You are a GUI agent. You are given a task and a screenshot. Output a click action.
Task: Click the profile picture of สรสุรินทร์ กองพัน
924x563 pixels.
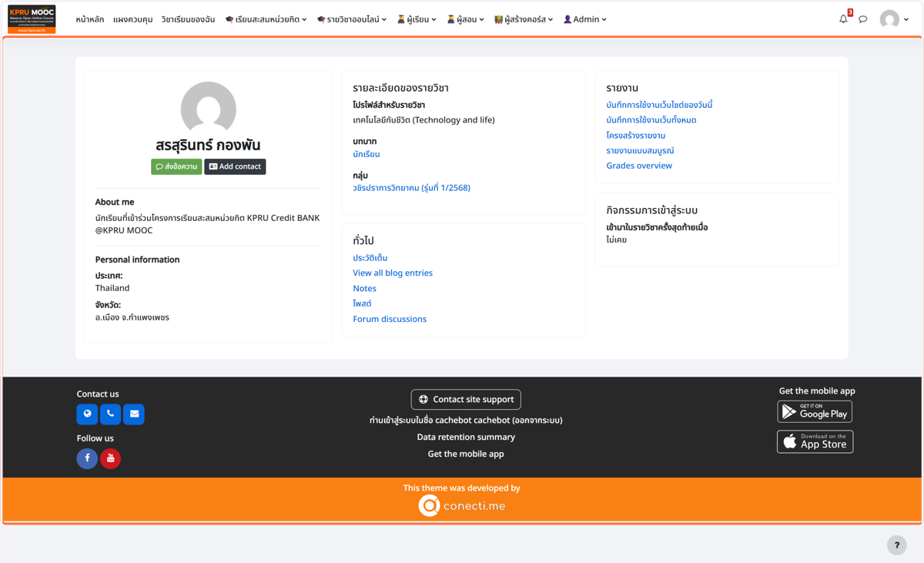(x=209, y=109)
